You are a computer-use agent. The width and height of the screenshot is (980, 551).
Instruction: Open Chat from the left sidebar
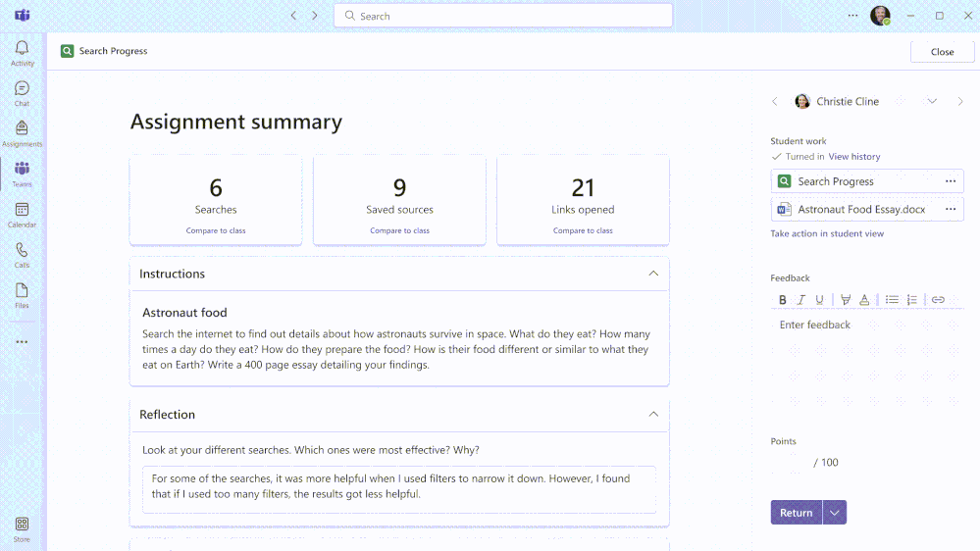(22, 93)
